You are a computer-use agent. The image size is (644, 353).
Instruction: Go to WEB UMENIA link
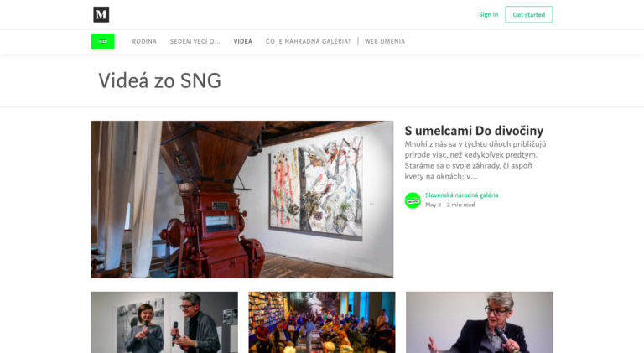[385, 41]
